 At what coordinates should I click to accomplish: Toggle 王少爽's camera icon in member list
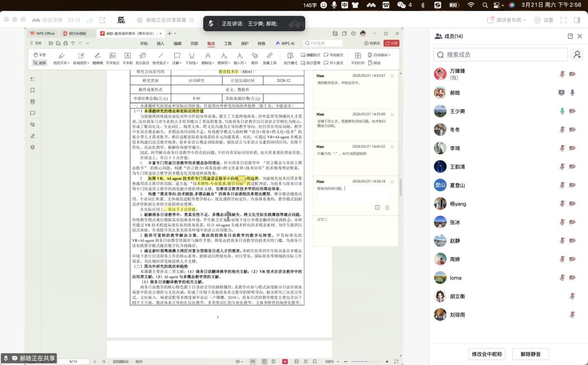573,111
